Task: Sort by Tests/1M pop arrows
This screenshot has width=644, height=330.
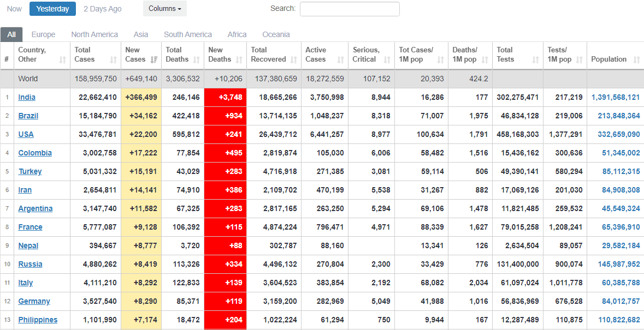Action: [579, 59]
